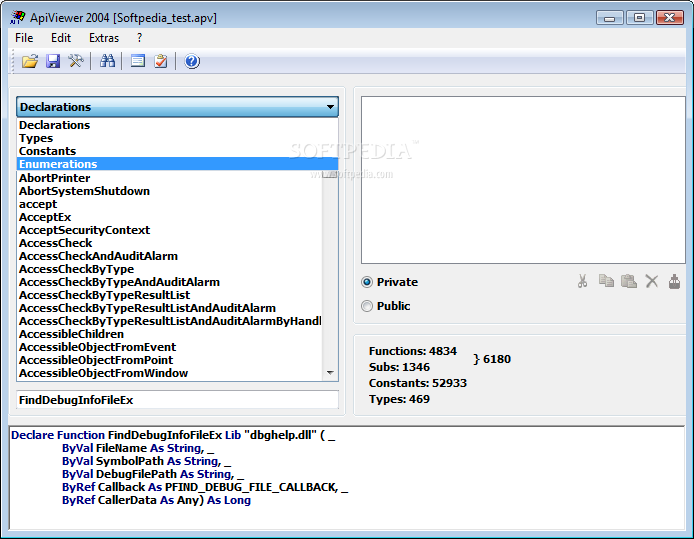This screenshot has height=539, width=694.
Task: Click the Clear stamp icon
Action: click(x=674, y=281)
